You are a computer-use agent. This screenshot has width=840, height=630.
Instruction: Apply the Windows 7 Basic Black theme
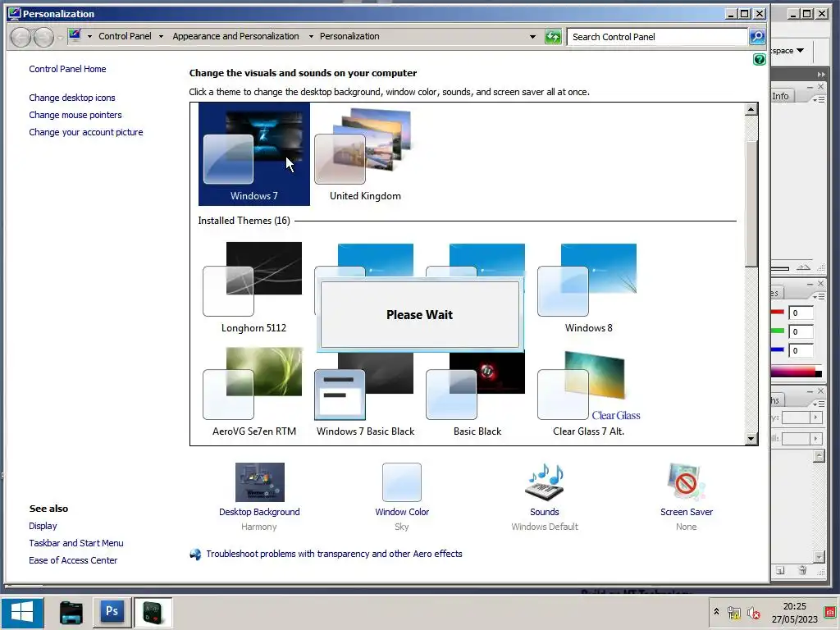pyautogui.click(x=365, y=394)
